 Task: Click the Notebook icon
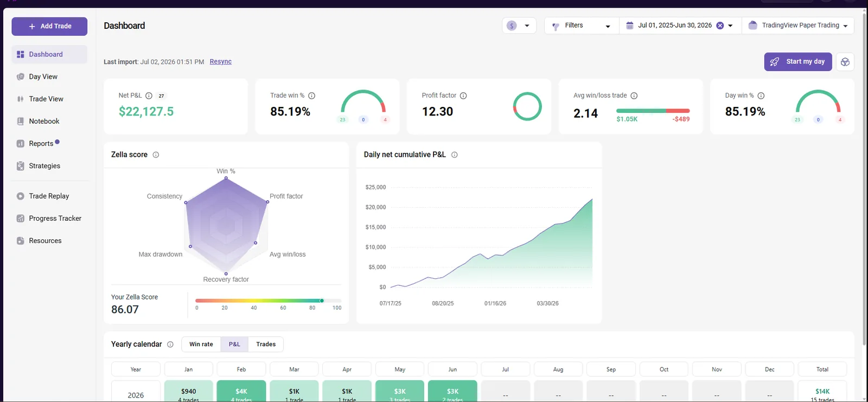coord(21,121)
